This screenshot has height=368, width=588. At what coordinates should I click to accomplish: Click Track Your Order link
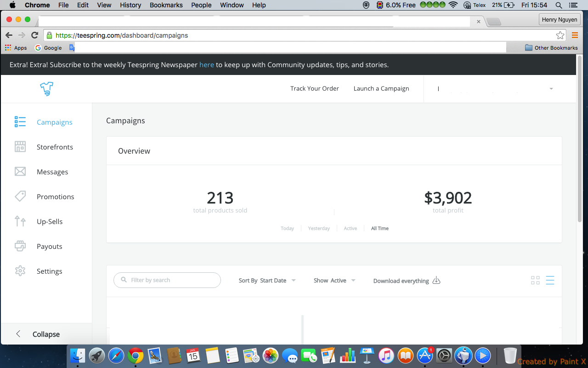(x=315, y=88)
